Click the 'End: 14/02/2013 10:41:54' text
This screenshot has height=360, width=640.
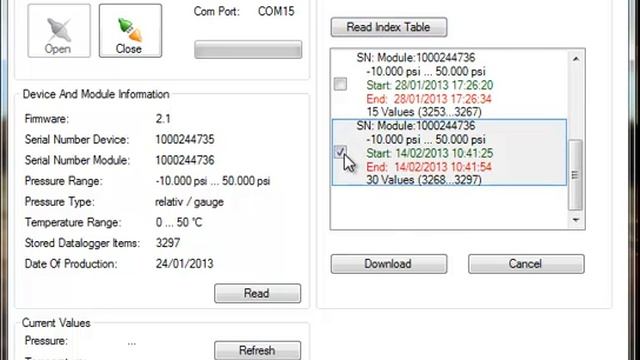coord(429,167)
